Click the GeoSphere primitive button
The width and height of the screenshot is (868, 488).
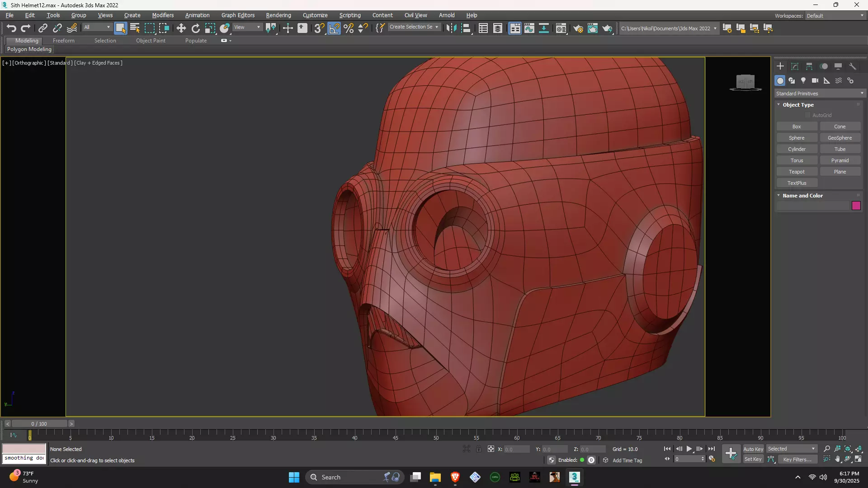[840, 138]
